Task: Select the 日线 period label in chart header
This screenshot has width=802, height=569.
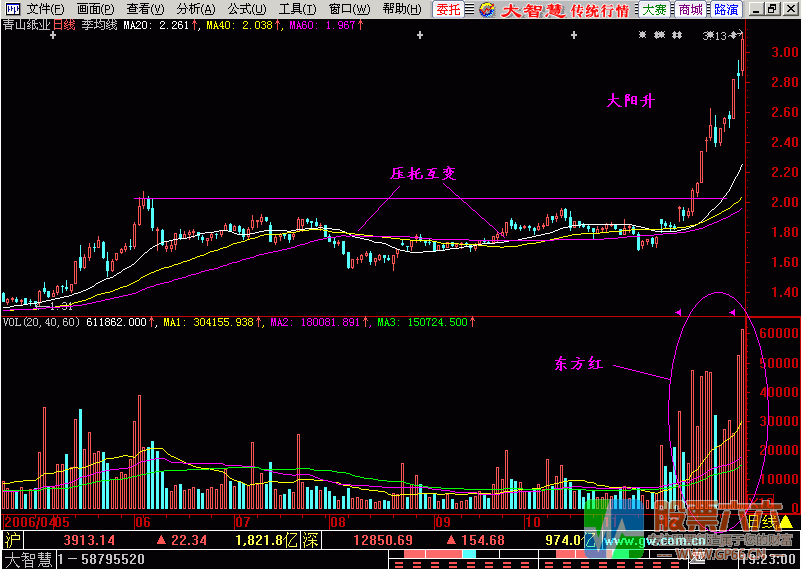Action: pyautogui.click(x=64, y=24)
